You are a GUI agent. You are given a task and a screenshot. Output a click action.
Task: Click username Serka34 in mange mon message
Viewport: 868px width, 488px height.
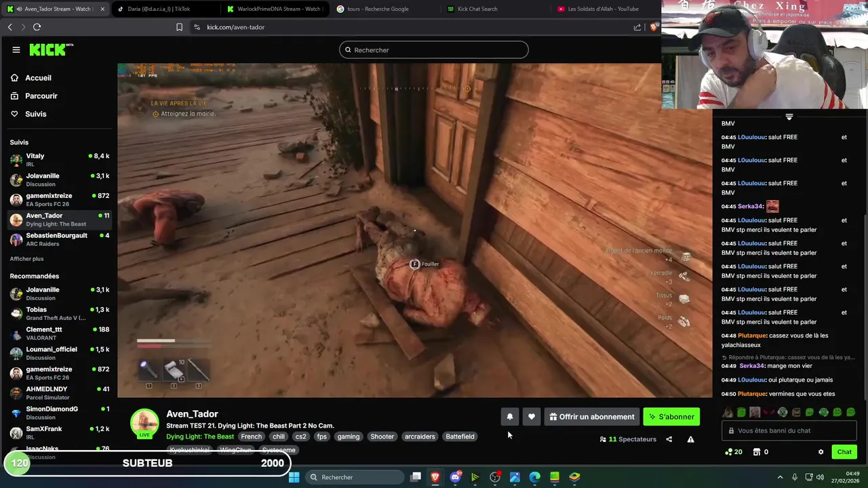point(751,366)
